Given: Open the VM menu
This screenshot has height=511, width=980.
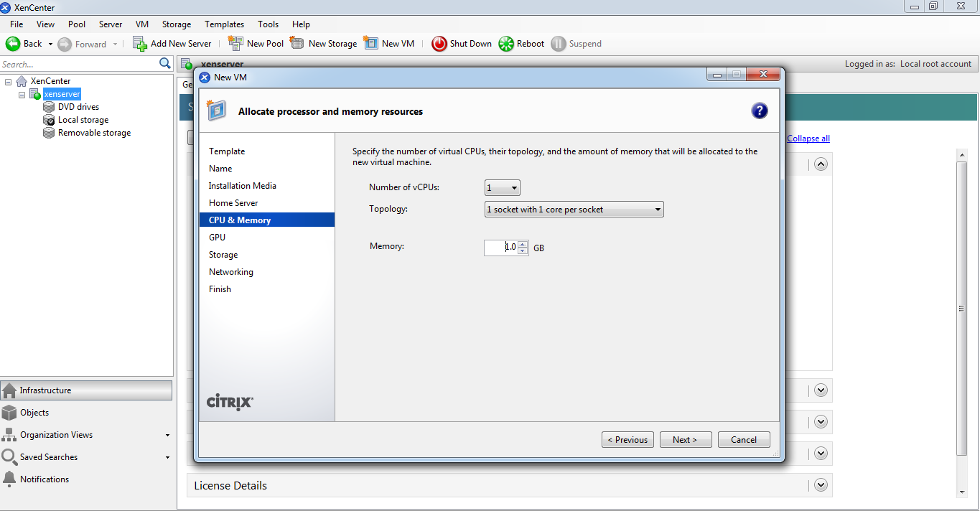Looking at the screenshot, I should click(x=142, y=24).
